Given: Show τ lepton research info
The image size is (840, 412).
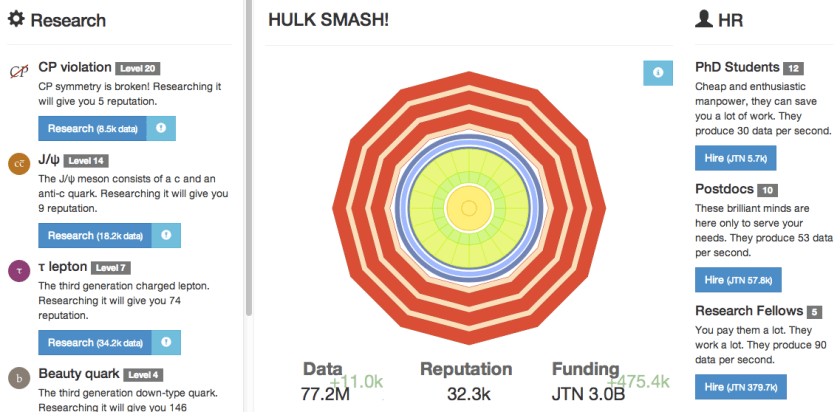Looking at the screenshot, I should click(x=166, y=343).
